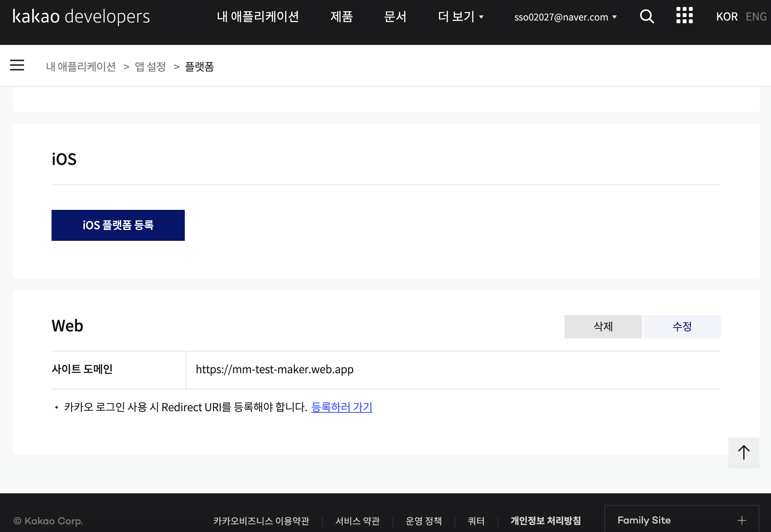Click the 삭제 button for Web
Image resolution: width=771 pixels, height=532 pixels.
click(x=603, y=327)
